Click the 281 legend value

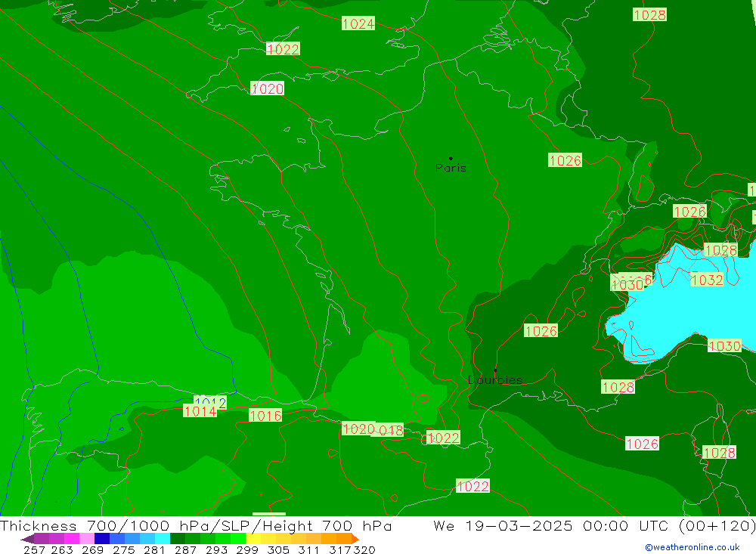coord(154,549)
